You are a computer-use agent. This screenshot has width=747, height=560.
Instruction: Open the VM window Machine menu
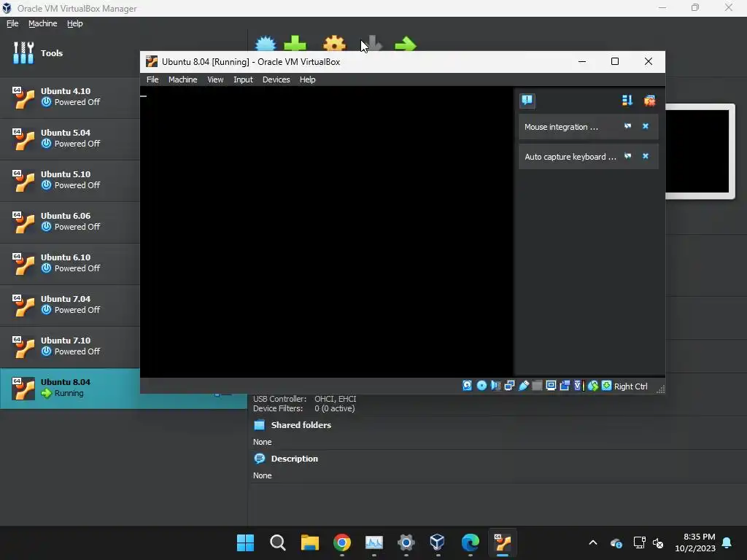pos(182,79)
